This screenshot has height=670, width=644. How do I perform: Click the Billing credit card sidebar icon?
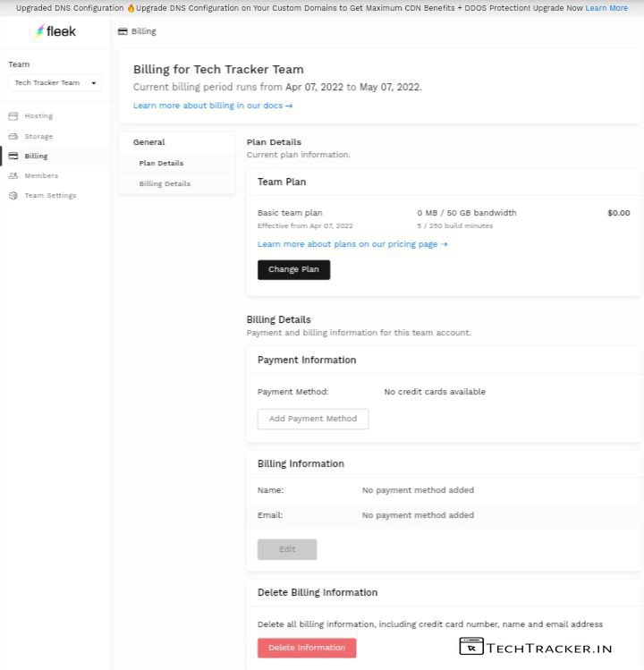click(x=13, y=157)
